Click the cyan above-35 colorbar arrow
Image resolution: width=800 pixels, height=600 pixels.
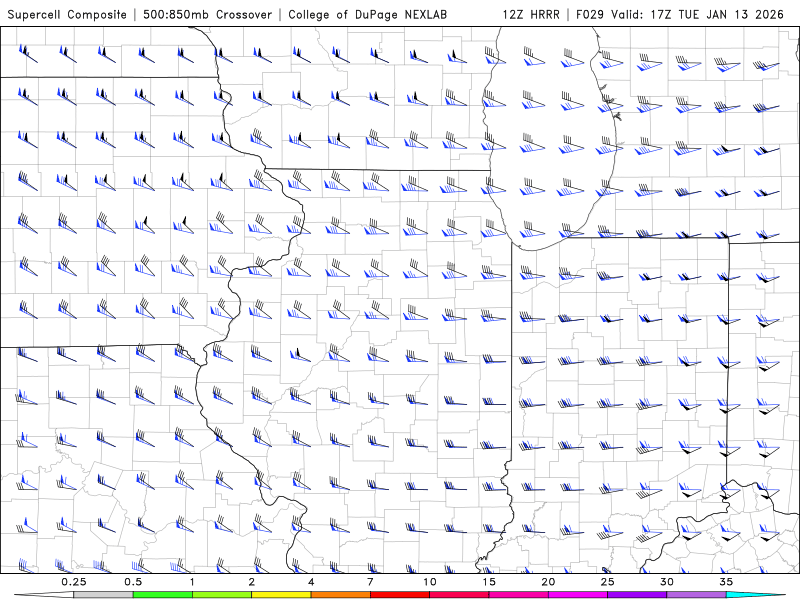(756, 595)
